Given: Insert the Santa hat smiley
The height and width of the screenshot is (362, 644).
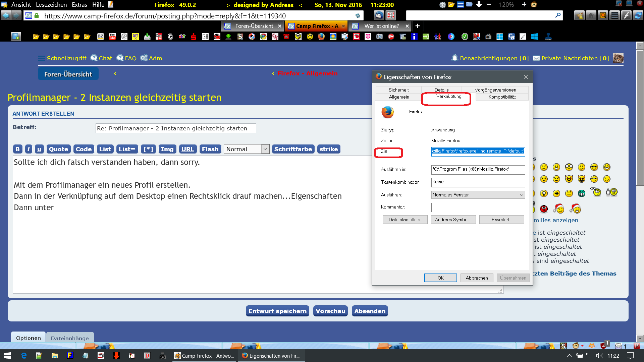Looking at the screenshot, I should [x=559, y=209].
